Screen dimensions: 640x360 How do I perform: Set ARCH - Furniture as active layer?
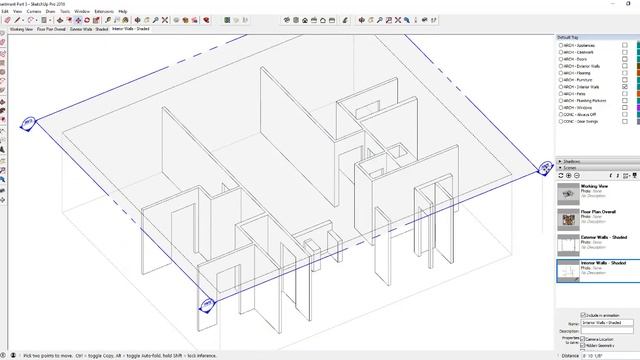click(561, 80)
